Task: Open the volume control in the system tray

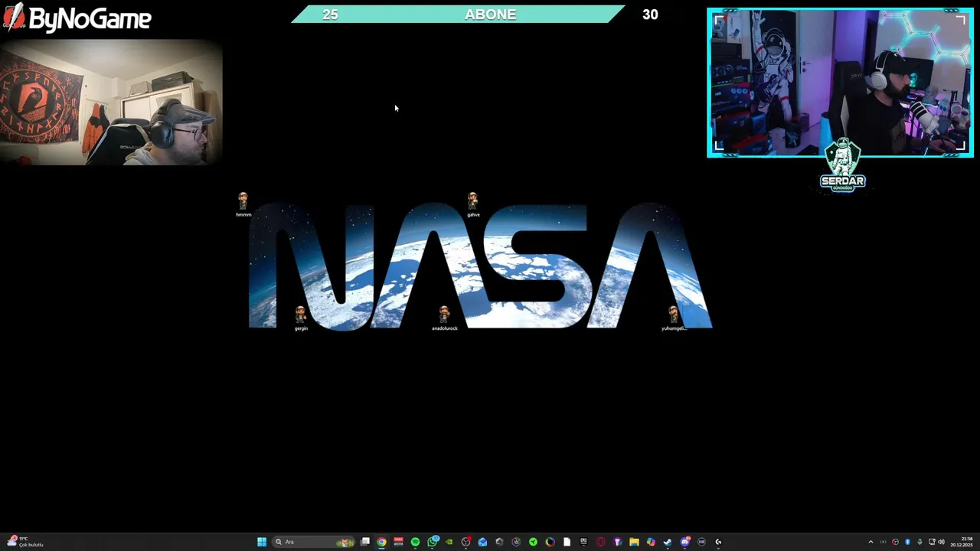Action: point(941,542)
